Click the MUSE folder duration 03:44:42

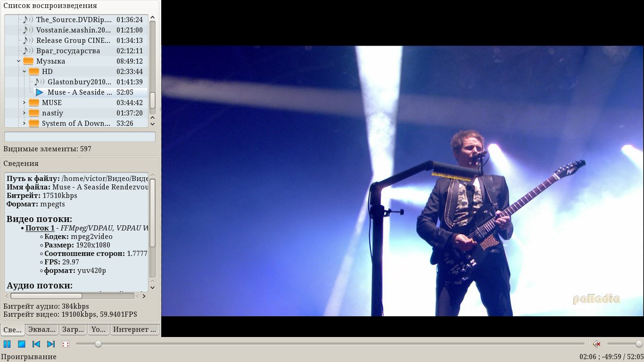pos(130,103)
